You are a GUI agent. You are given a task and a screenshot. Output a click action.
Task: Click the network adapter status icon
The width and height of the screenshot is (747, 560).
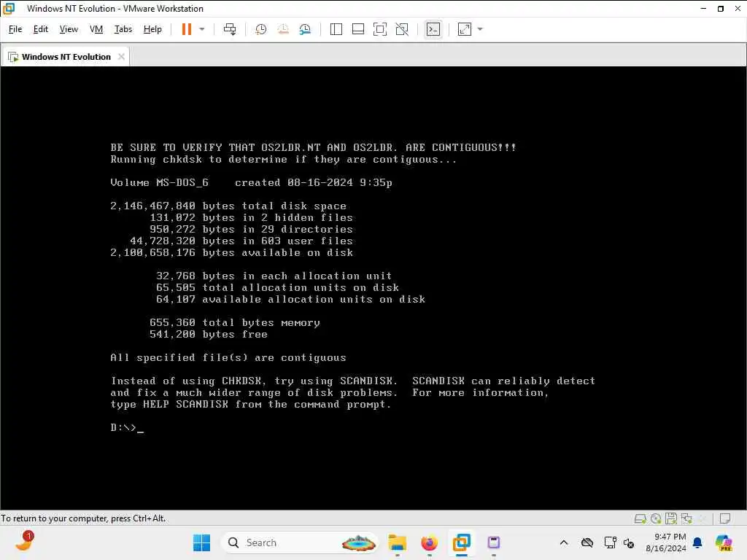coord(686,518)
